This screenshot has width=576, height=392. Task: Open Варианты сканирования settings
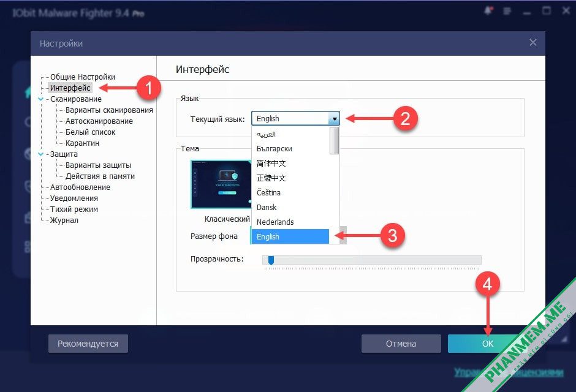109,110
